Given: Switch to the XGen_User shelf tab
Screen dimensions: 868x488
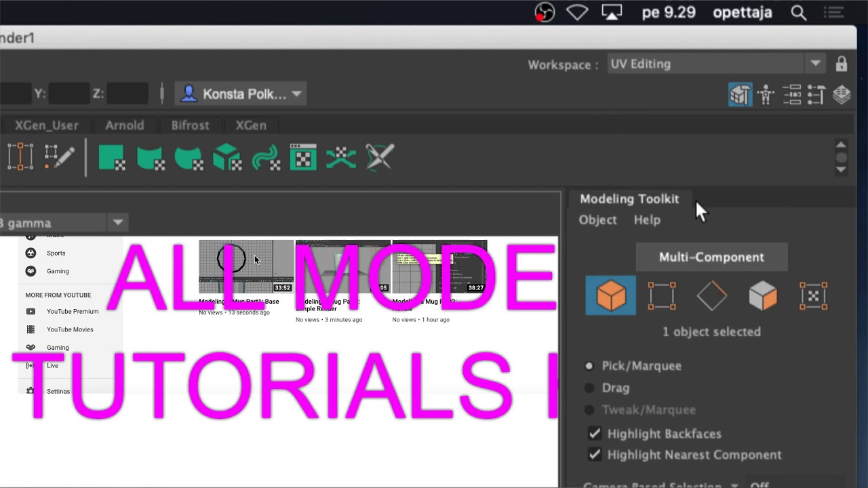Looking at the screenshot, I should click(47, 125).
